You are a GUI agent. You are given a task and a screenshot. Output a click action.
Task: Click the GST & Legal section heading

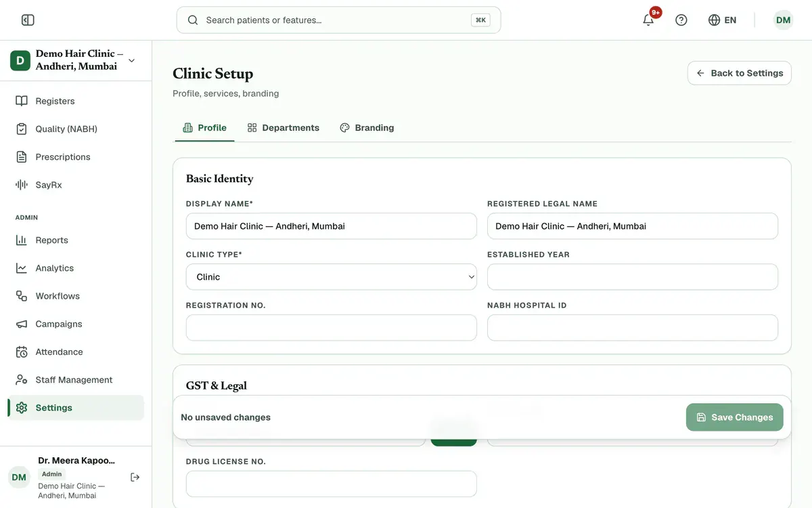coord(217,385)
